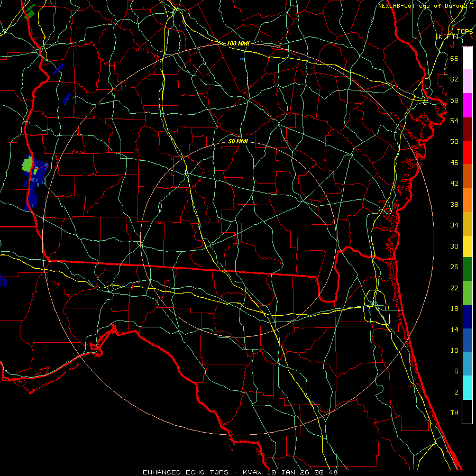Click the medium blue scale swatch
This screenshot has width=476, height=476.
click(x=467, y=340)
